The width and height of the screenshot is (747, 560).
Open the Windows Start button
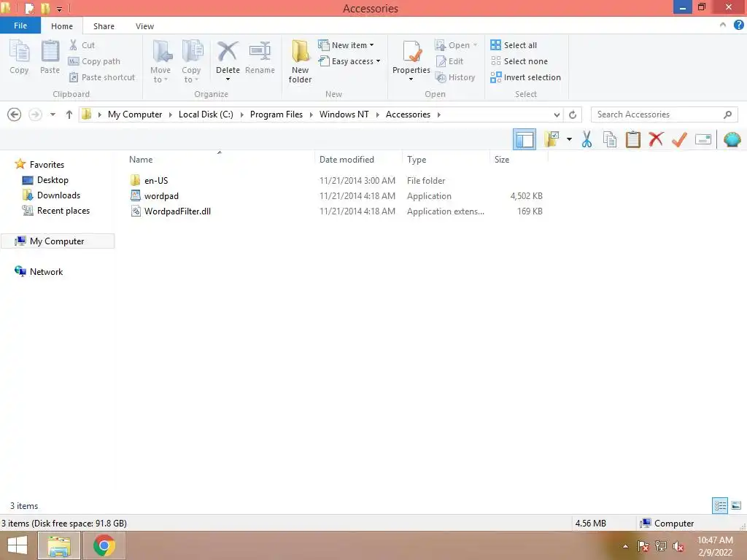[x=18, y=545]
